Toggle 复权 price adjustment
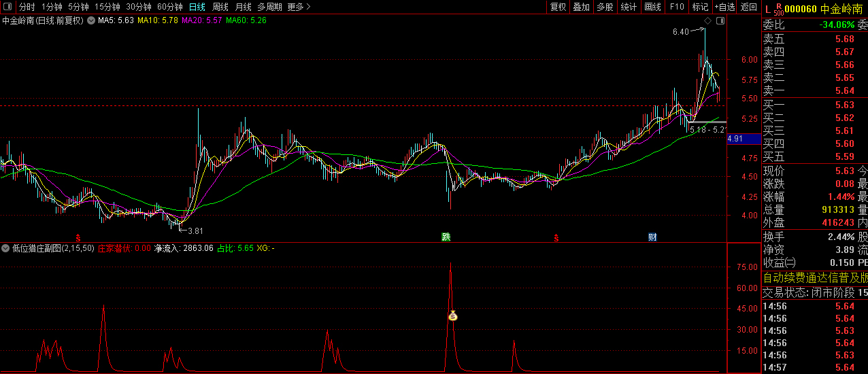The image size is (868, 374). tap(558, 7)
